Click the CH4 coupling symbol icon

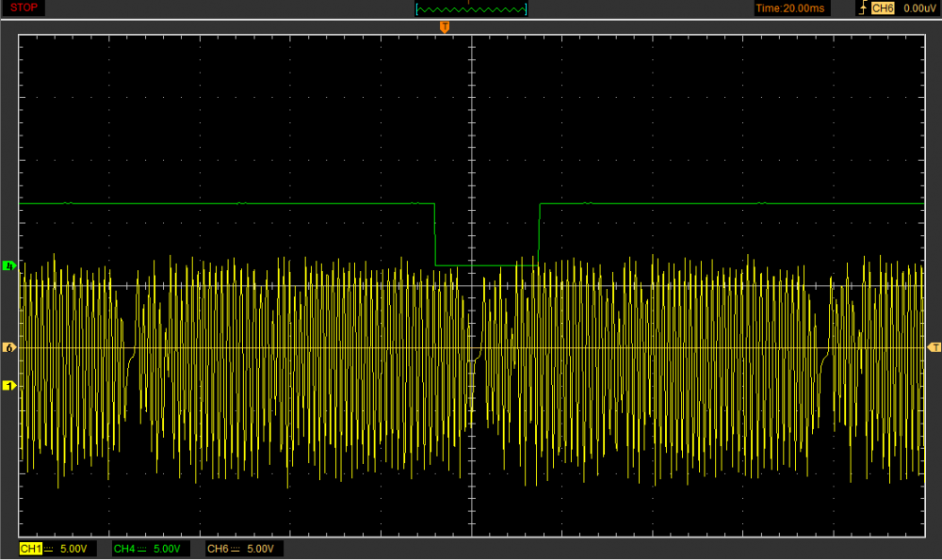(141, 549)
